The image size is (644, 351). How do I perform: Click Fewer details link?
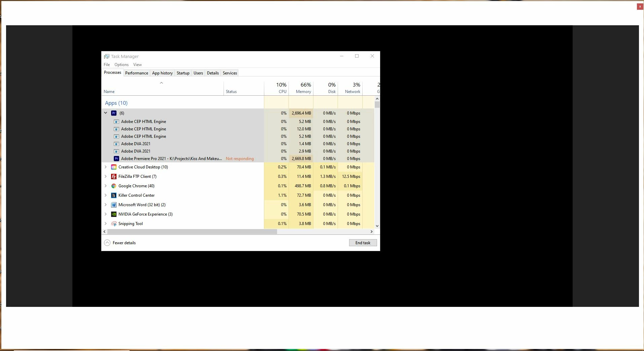(x=124, y=243)
